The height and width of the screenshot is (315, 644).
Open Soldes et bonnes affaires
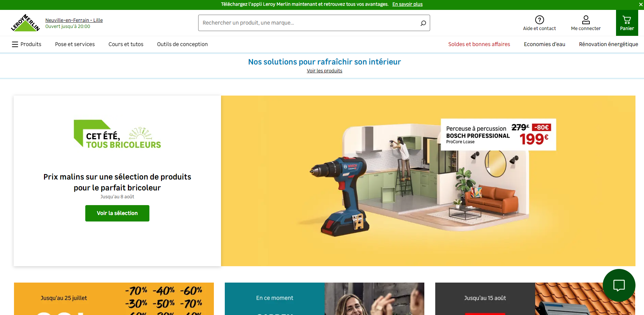coord(479,44)
